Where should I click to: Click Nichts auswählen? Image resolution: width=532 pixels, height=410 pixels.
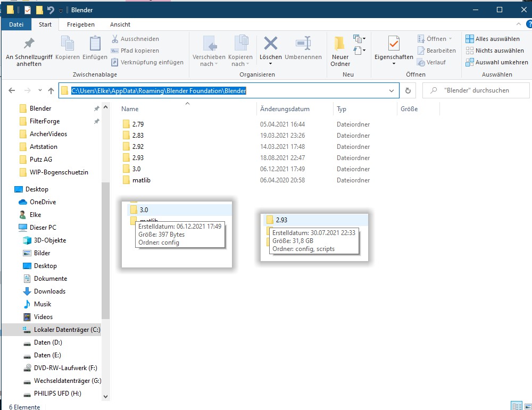pos(495,51)
